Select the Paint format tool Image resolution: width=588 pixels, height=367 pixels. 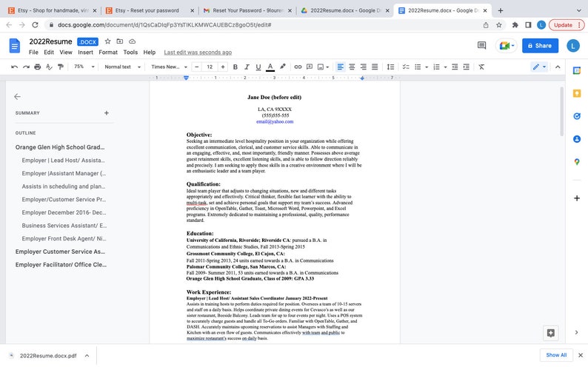pyautogui.click(x=61, y=67)
